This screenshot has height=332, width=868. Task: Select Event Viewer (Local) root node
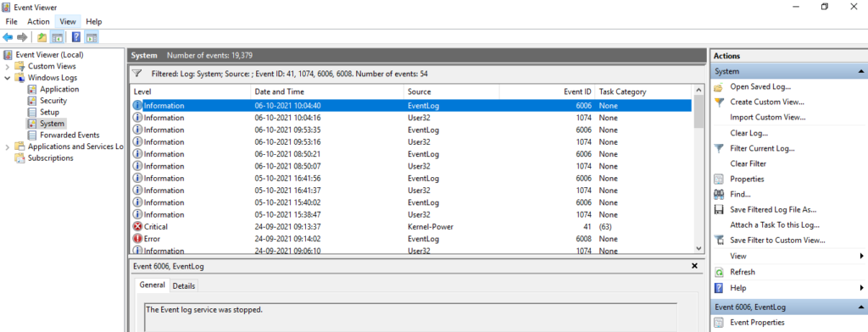(50, 55)
